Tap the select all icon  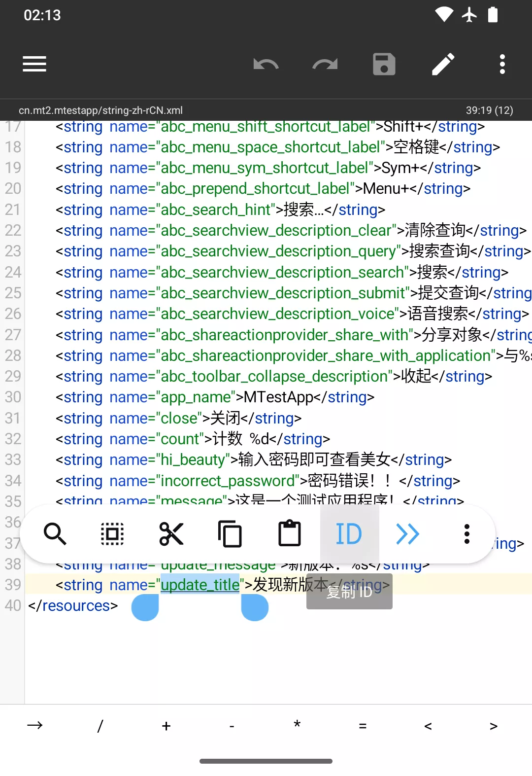point(112,534)
